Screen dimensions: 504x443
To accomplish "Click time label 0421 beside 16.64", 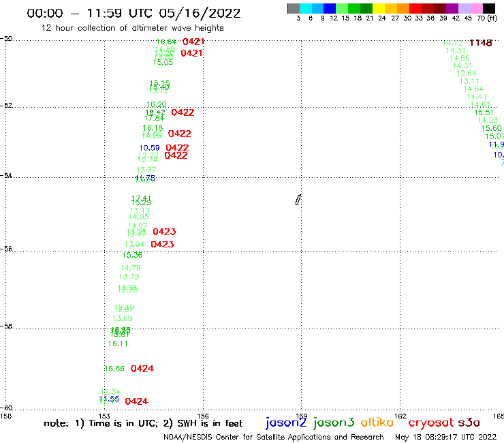I will (193, 42).
